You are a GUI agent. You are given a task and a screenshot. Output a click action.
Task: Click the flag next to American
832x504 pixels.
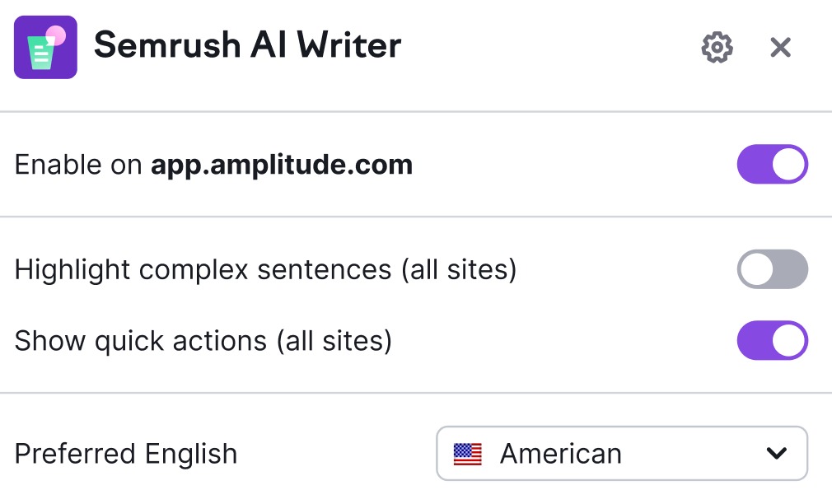(467, 452)
